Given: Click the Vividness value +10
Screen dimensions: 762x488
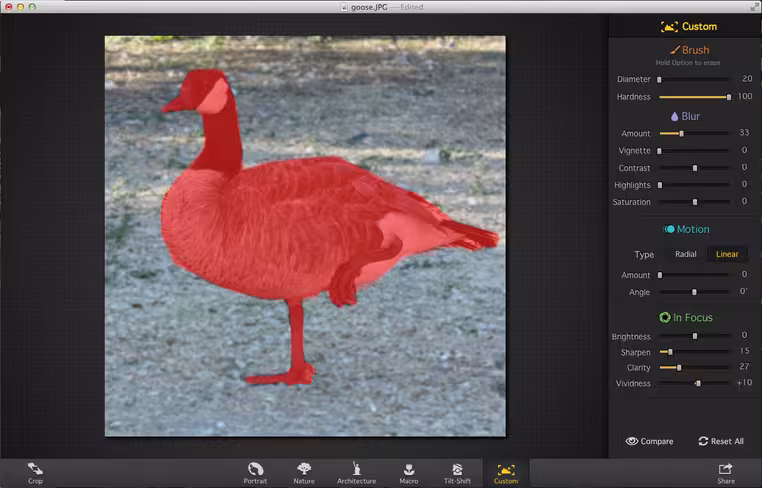Looking at the screenshot, I should coord(744,383).
